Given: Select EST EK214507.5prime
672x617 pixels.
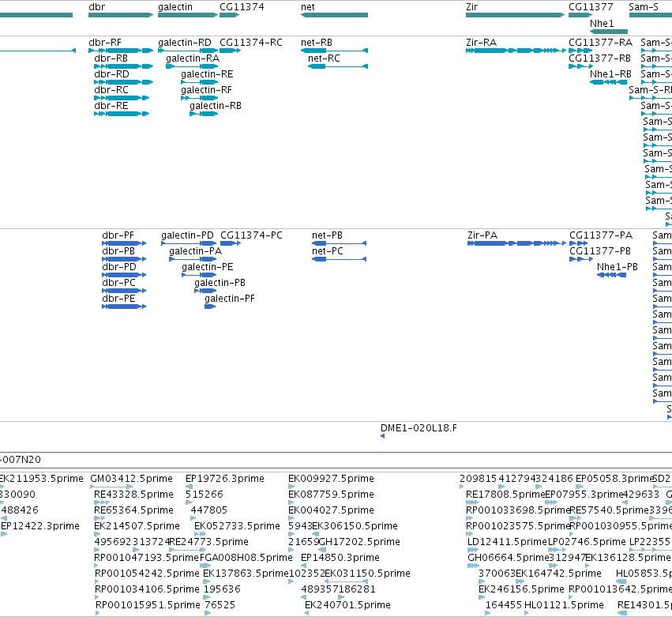Looking at the screenshot, I should [137, 526].
